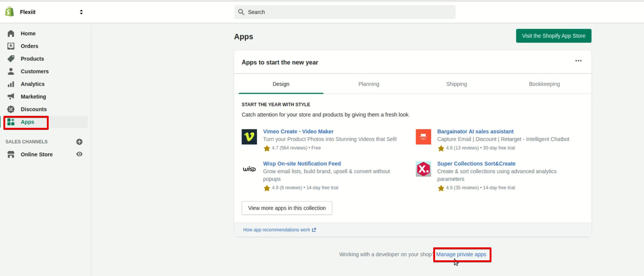Switch to the Planning tab
Screen dimensions: 644x276
click(x=369, y=84)
